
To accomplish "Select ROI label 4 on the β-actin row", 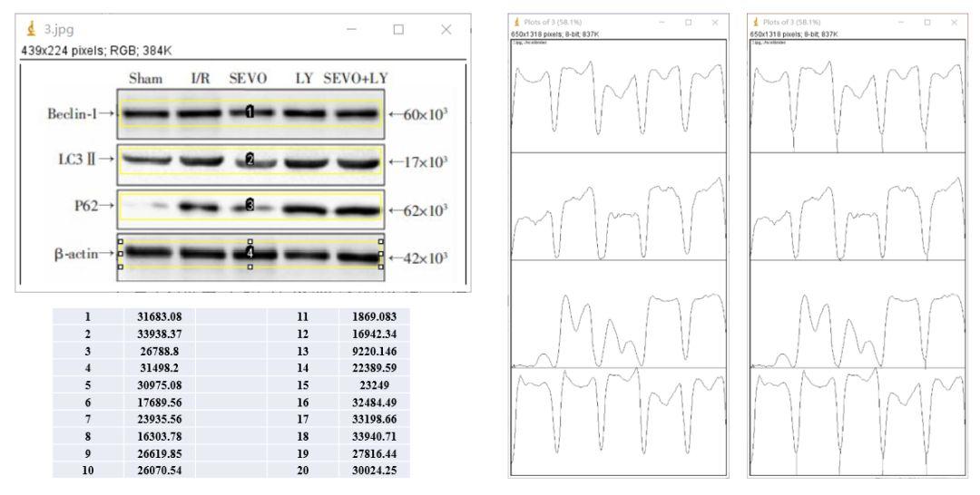I will (250, 253).
